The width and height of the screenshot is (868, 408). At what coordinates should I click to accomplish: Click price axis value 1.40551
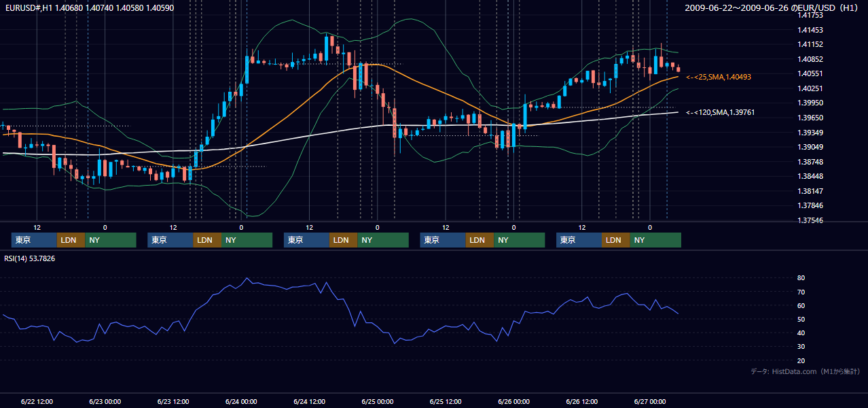tap(810, 73)
